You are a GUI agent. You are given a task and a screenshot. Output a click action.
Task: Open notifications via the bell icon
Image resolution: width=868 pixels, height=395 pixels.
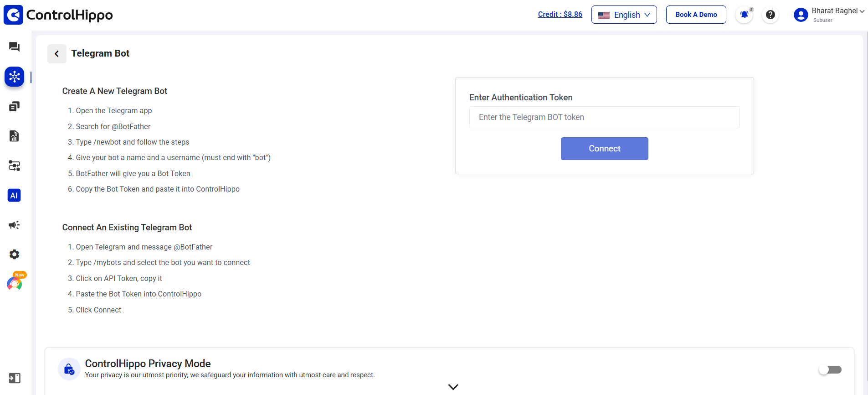click(744, 15)
